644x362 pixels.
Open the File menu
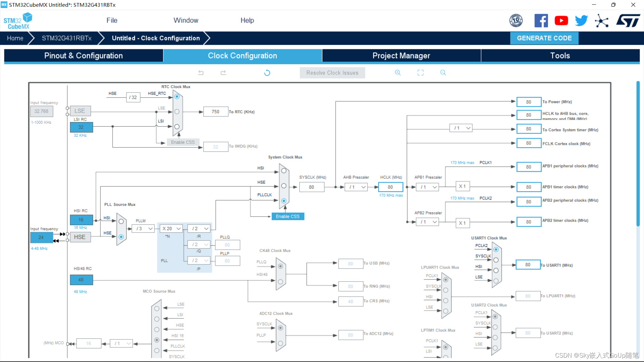point(112,20)
